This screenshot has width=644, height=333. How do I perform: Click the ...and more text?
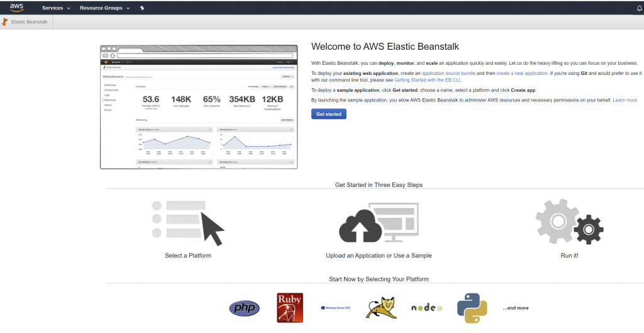(x=516, y=308)
